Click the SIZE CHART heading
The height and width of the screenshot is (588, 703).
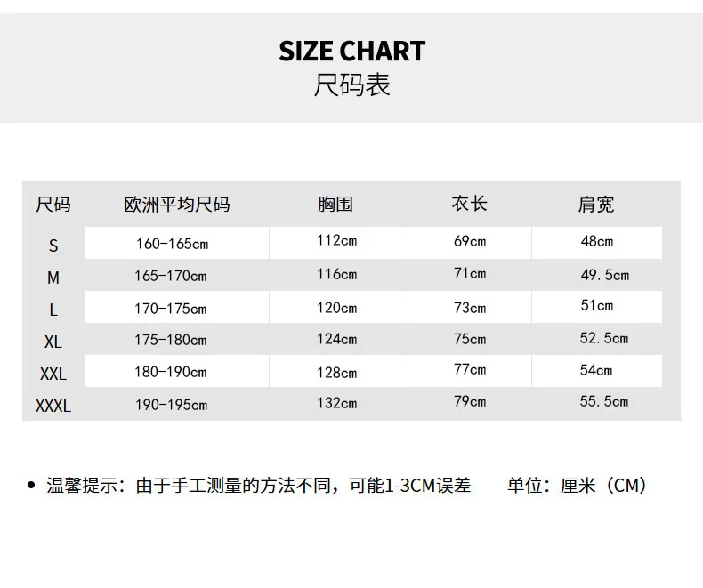352,51
